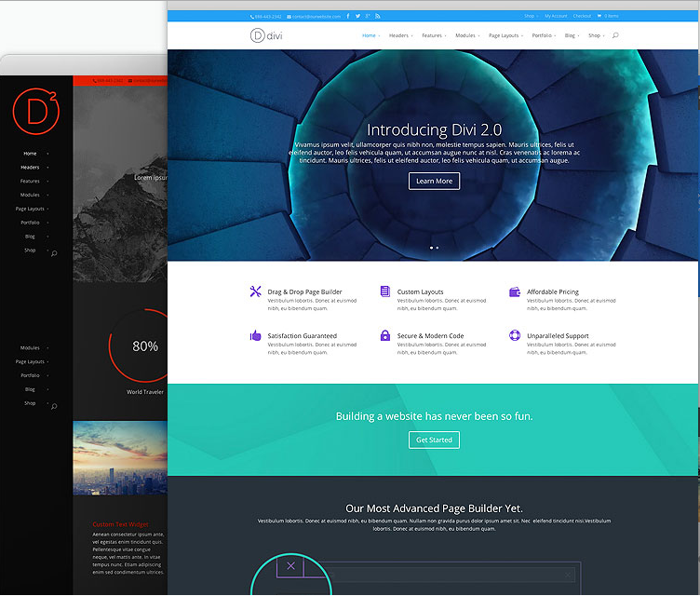Click the document icon for Custom Layouts
The image size is (700, 596).
coord(384,291)
